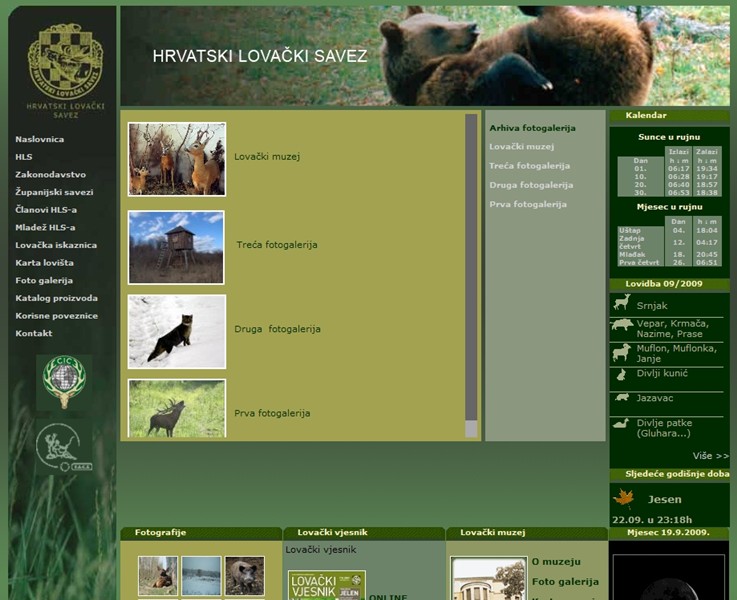Open Druga fotogalerija gallery link
This screenshot has width=737, height=600.
277,329
